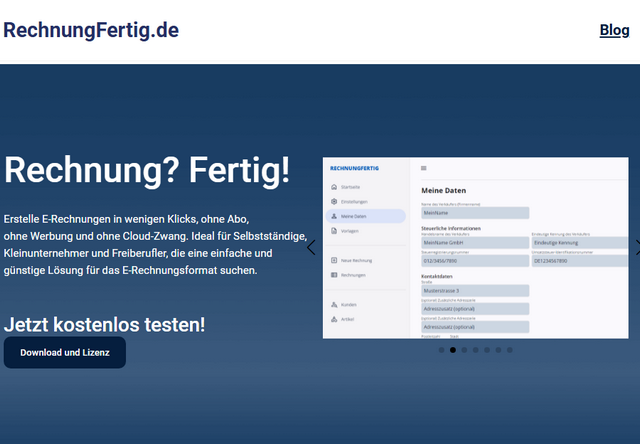Click the 'DE1234567890' field in the preview

pos(580,261)
